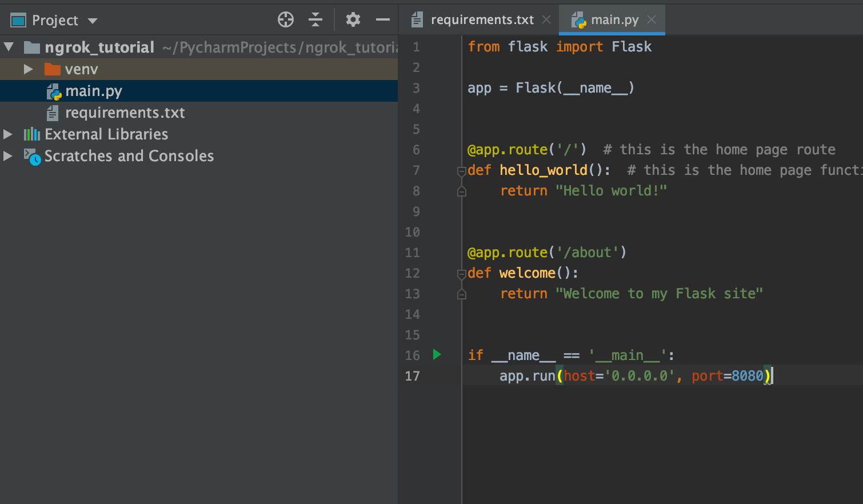Fold the hello_world function using gutter marker
This screenshot has height=504, width=863.
point(461,170)
